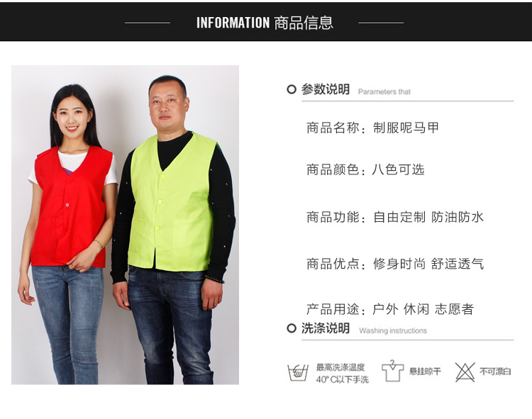532x419 pixels.
Task: Click the Washing instructions subtitle text
Action: pos(393,330)
